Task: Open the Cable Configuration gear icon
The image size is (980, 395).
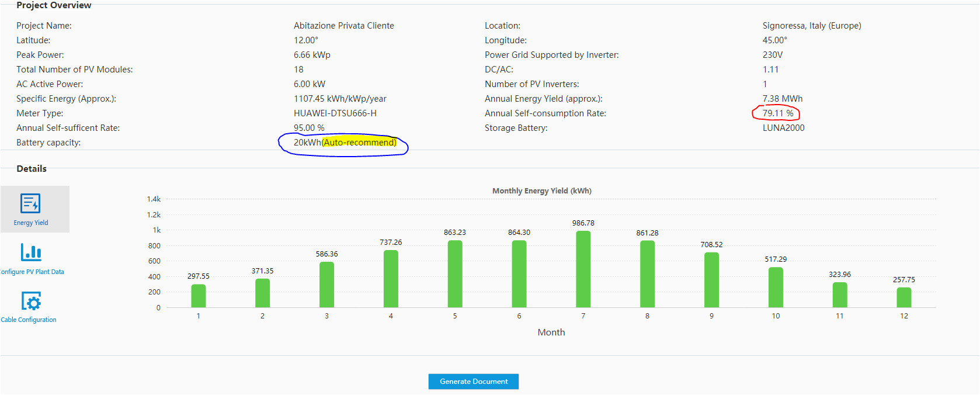Action: (x=31, y=302)
